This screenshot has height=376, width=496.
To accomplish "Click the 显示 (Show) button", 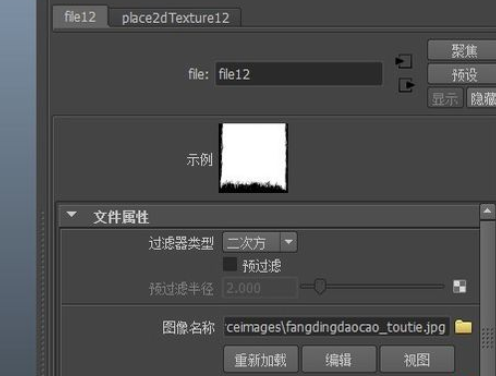I will pyautogui.click(x=445, y=98).
